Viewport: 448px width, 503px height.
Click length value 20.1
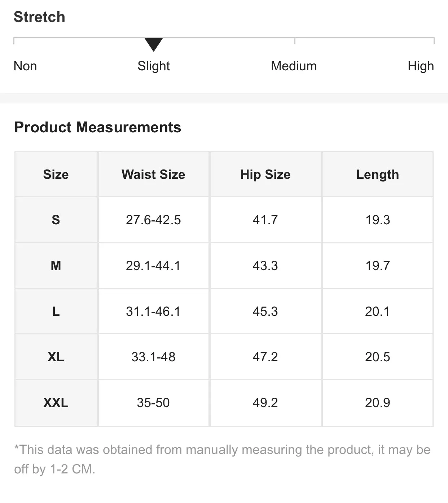[377, 311]
